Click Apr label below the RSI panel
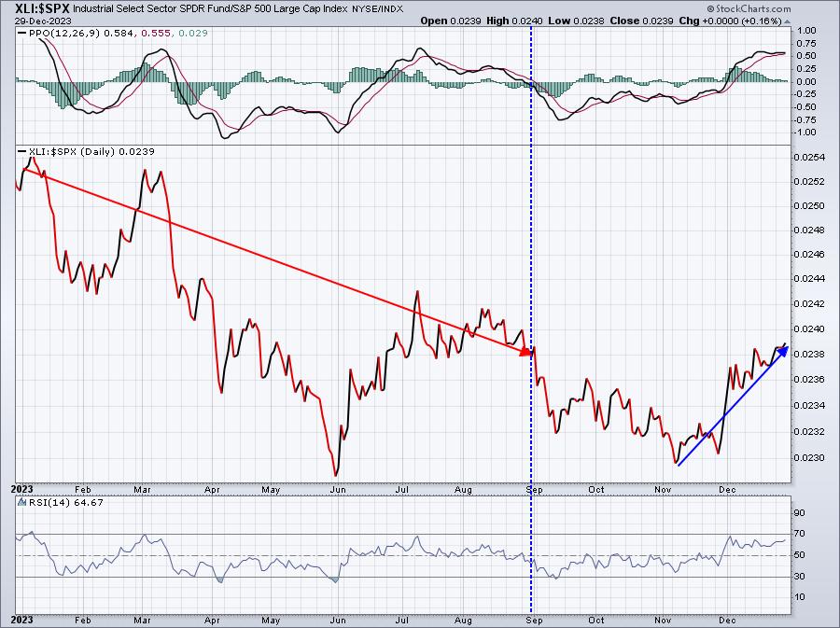Image resolution: width=840 pixels, height=628 pixels. click(x=213, y=621)
